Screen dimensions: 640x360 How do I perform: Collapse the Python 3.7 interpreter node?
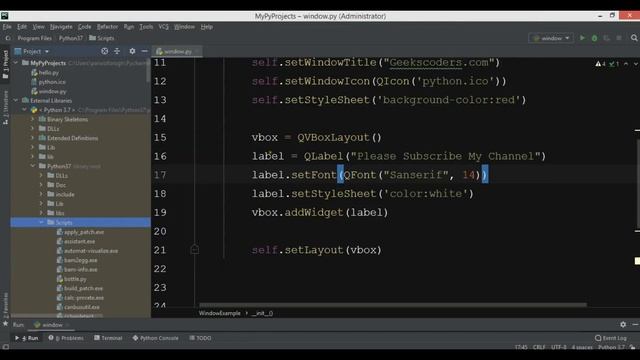(24, 110)
